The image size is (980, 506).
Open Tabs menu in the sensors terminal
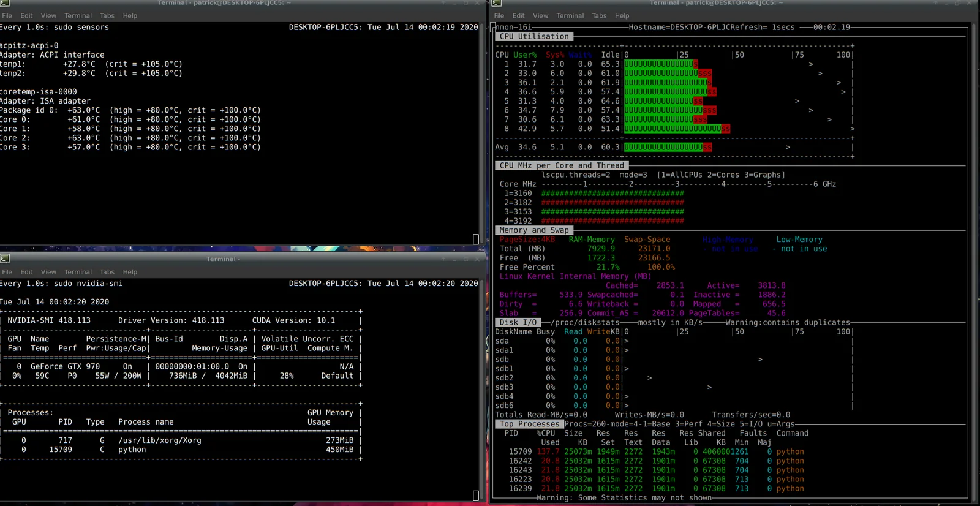107,16
